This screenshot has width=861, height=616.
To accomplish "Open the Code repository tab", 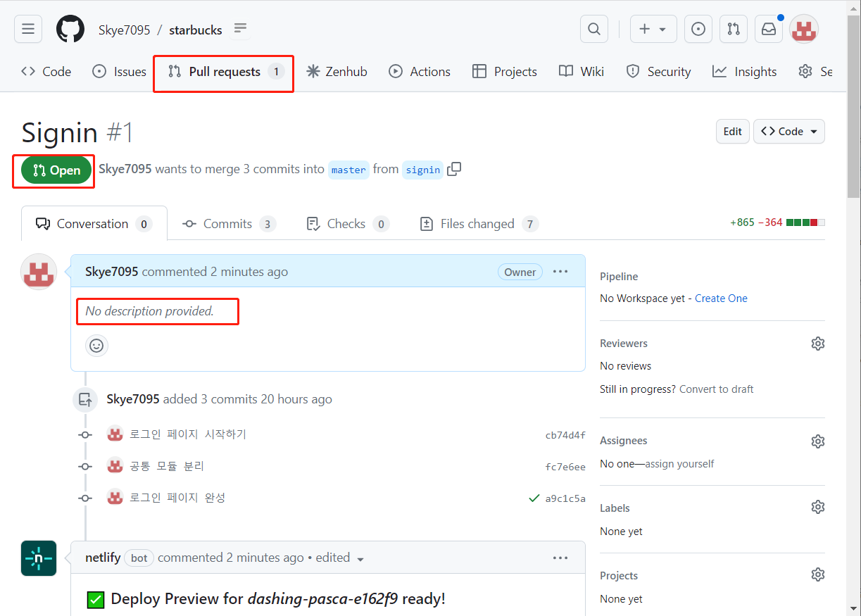I will tap(46, 72).
